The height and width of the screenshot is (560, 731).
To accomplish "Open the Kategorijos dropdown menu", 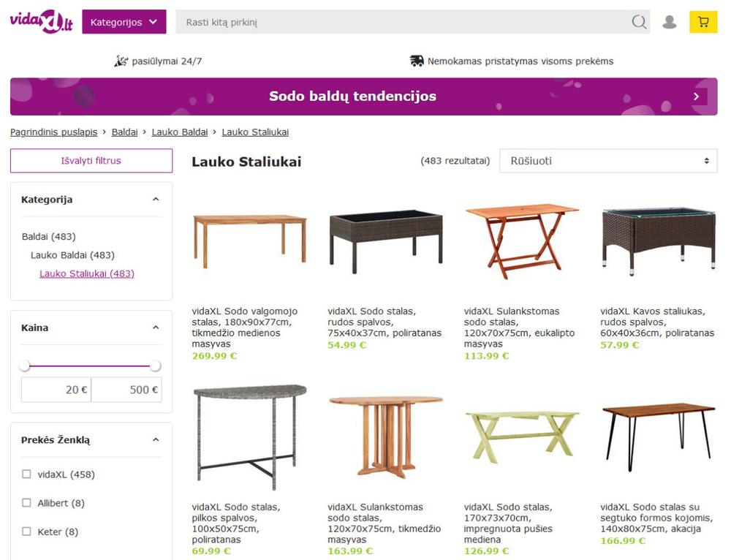I will (x=124, y=22).
